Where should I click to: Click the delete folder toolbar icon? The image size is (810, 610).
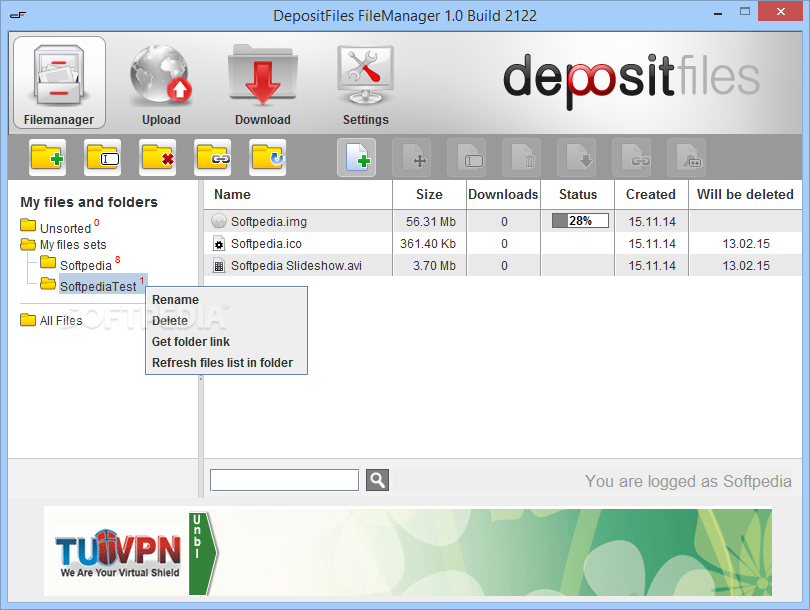click(x=157, y=157)
